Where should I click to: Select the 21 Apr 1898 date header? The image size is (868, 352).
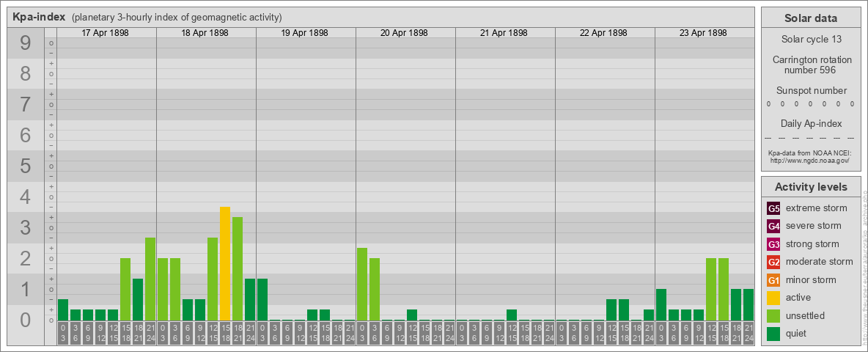click(x=504, y=33)
